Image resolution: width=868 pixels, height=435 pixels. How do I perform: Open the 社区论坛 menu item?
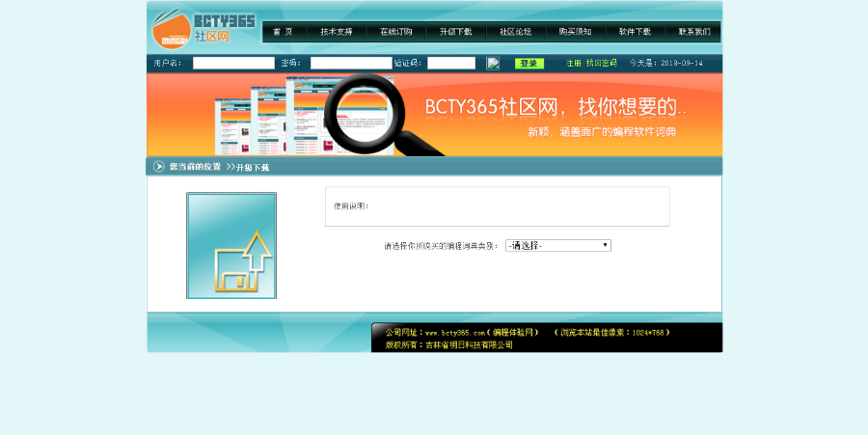pyautogui.click(x=515, y=32)
